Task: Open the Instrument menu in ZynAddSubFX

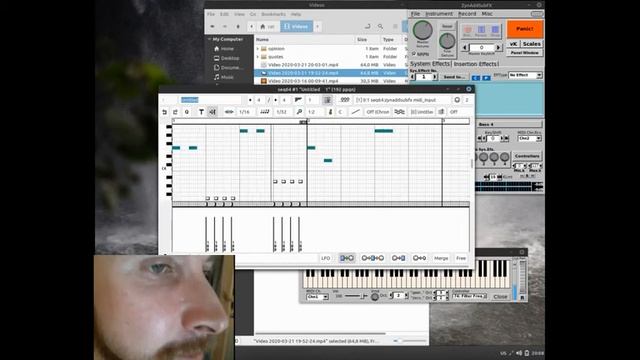Action: click(x=439, y=13)
